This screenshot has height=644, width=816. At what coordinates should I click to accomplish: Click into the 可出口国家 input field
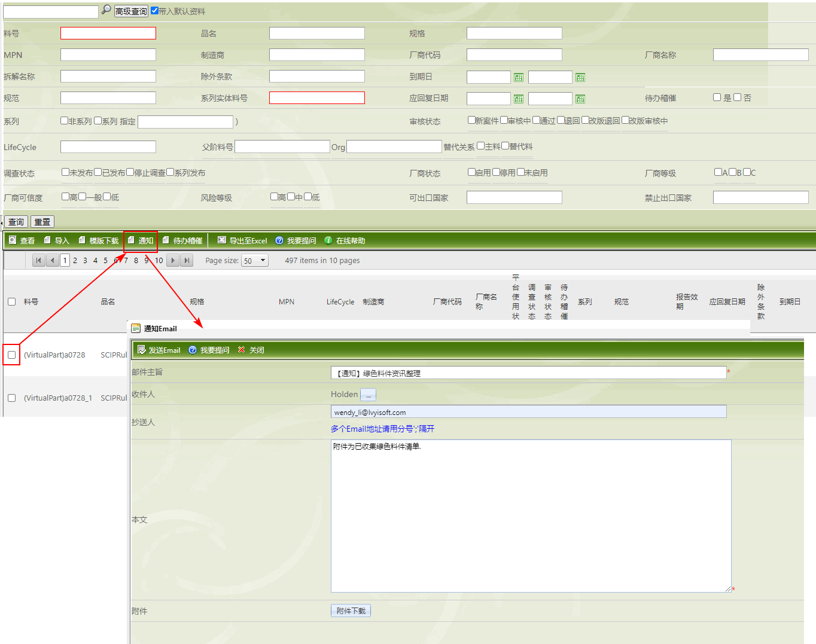point(514,197)
